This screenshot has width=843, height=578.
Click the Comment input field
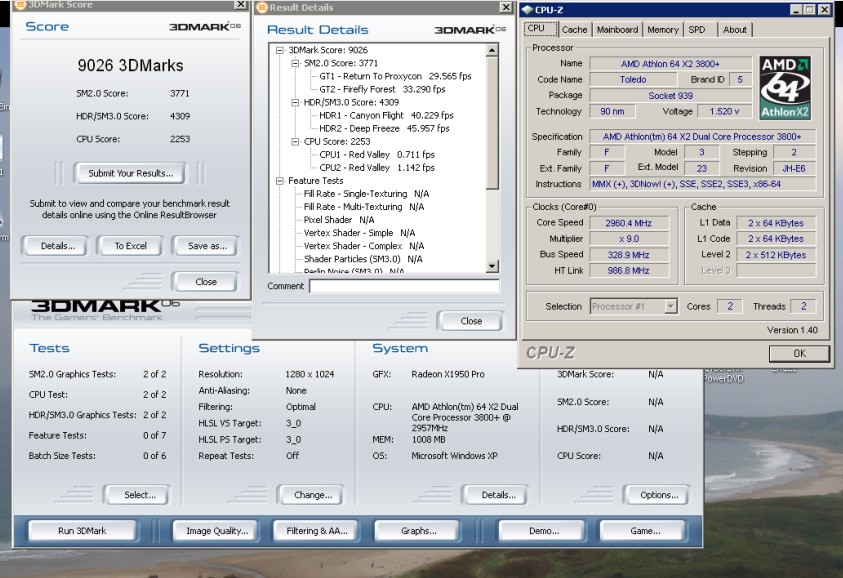click(404, 286)
